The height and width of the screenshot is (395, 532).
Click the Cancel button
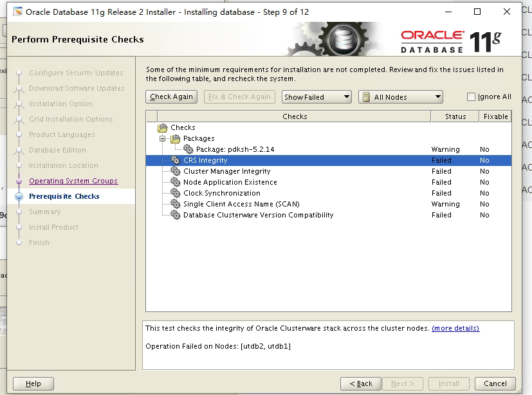495,383
